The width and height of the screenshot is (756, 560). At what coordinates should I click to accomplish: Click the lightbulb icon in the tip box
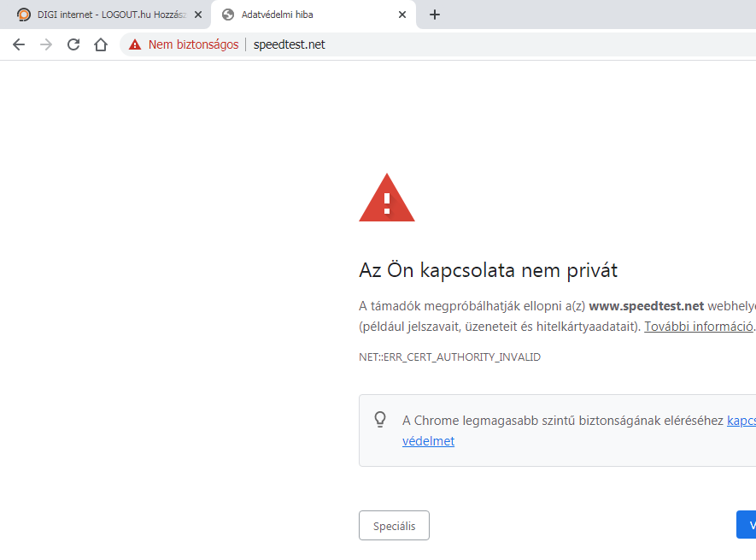click(381, 420)
